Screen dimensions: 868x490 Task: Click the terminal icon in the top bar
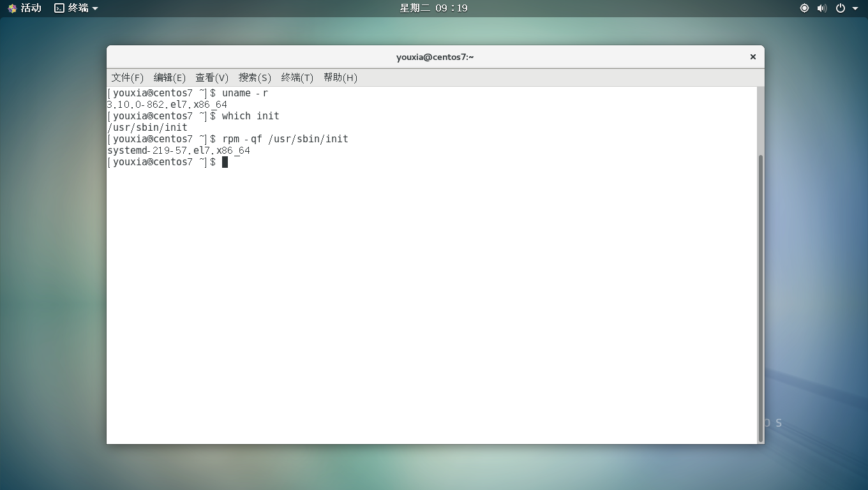point(59,8)
